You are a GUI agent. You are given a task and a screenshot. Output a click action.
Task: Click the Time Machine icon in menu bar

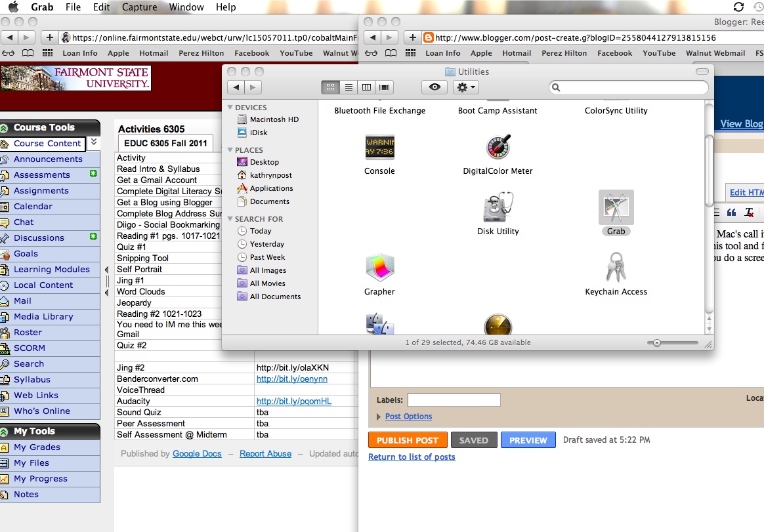pyautogui.click(x=757, y=7)
